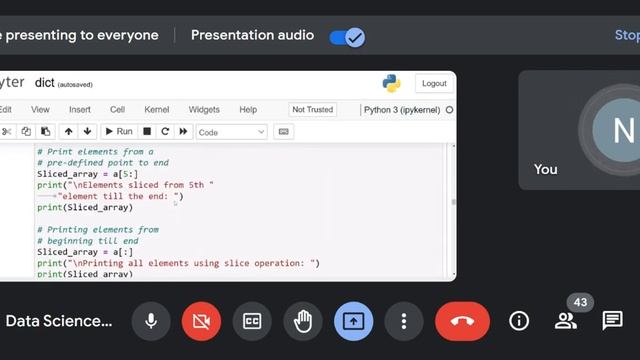Screen dimensions: 640x360
Task: Open the Cell menu
Action: 117,109
